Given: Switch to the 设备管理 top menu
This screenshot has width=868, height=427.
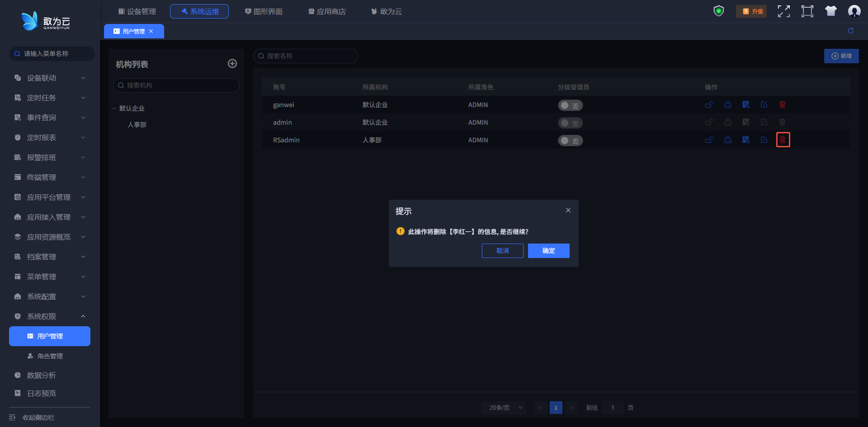Looking at the screenshot, I should point(137,11).
